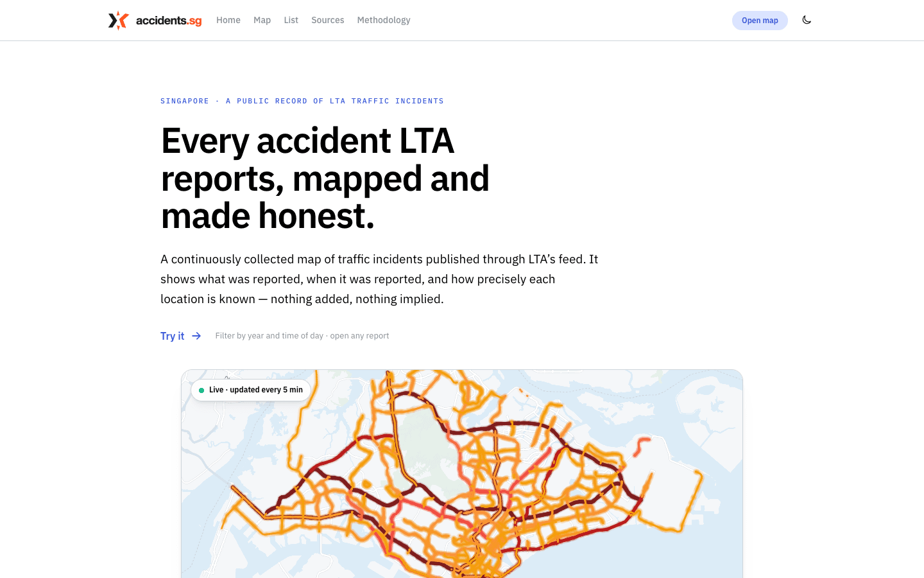The width and height of the screenshot is (924, 578).
Task: Go to the Map nav item
Action: [262, 20]
